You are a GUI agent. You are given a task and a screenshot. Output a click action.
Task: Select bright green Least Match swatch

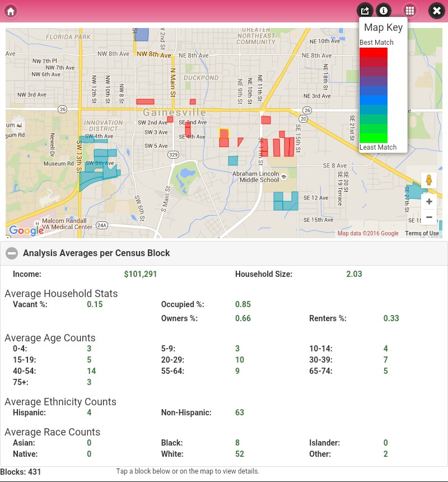(x=374, y=138)
